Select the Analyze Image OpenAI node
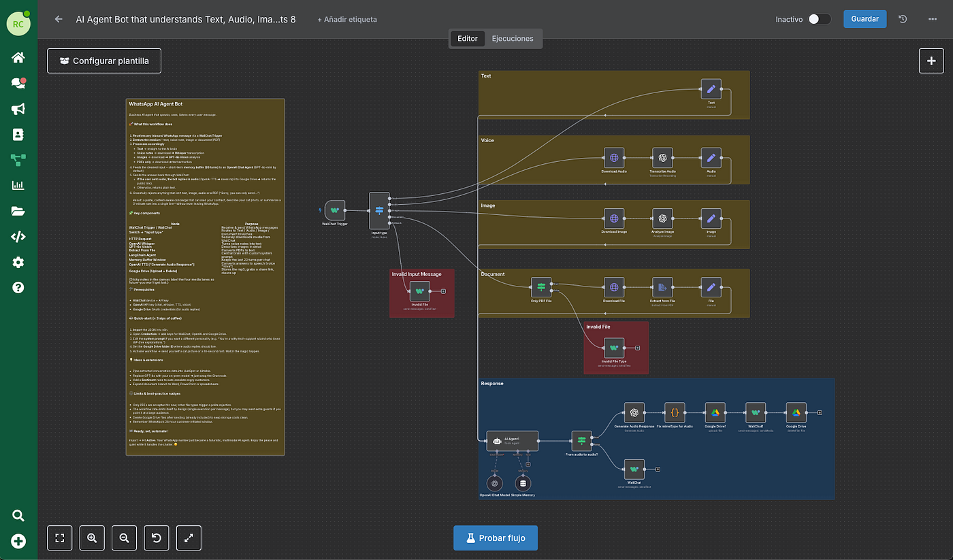The height and width of the screenshot is (560, 953). [x=662, y=219]
